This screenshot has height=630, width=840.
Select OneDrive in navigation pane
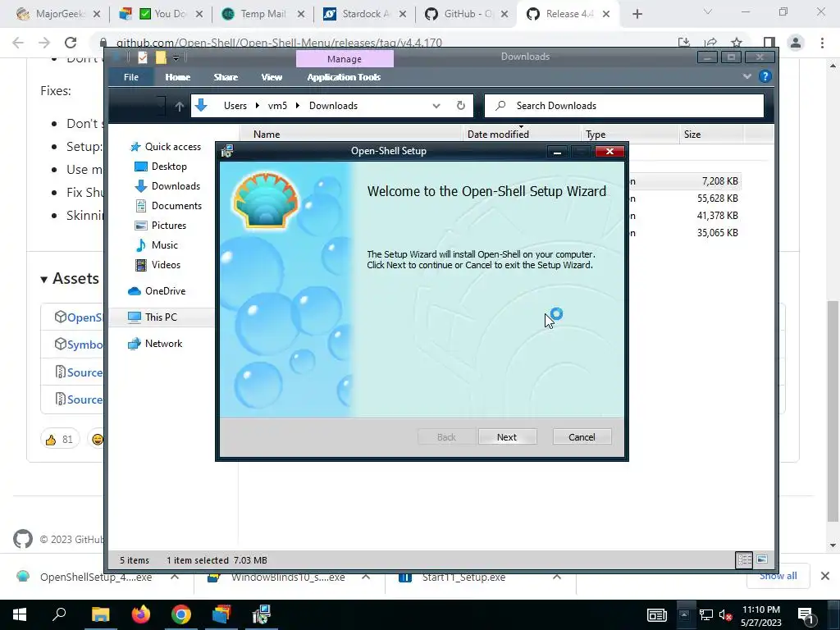157,291
